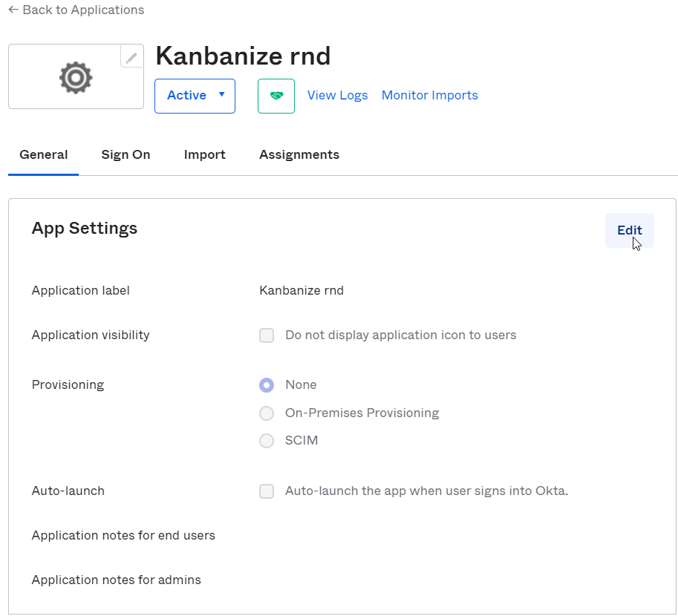The width and height of the screenshot is (678, 616).
Task: Select the None provisioning radio option
Action: tap(267, 385)
